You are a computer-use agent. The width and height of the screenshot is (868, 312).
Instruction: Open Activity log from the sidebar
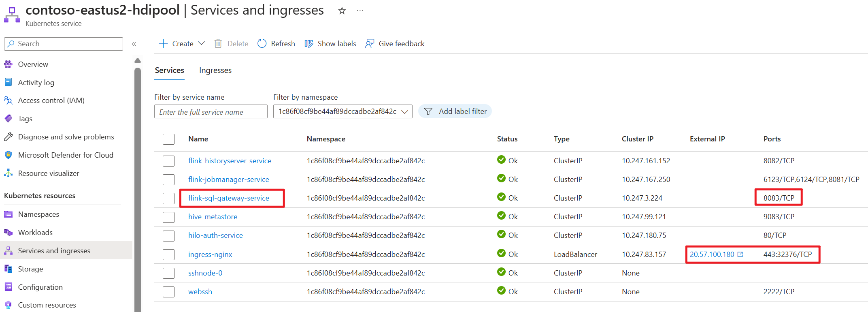pyautogui.click(x=36, y=82)
